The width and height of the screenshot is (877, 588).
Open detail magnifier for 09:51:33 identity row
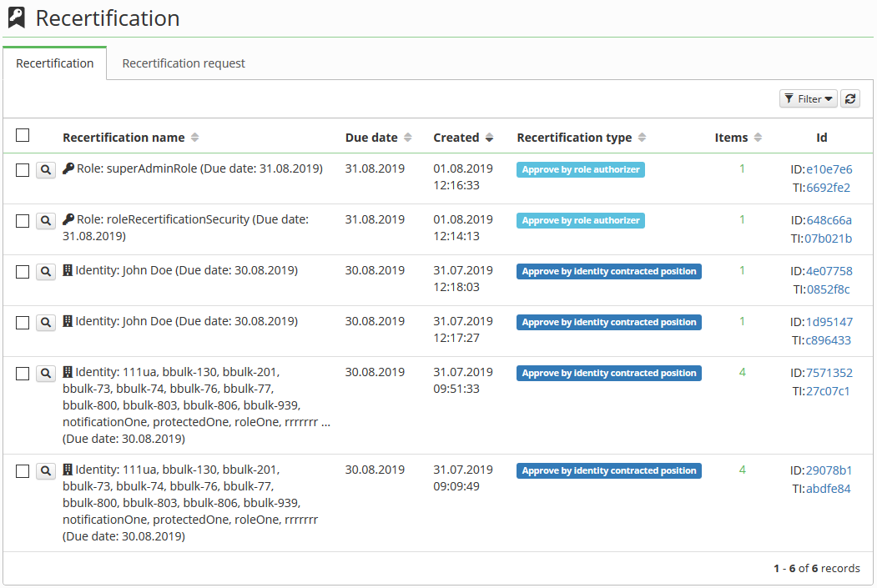[46, 374]
